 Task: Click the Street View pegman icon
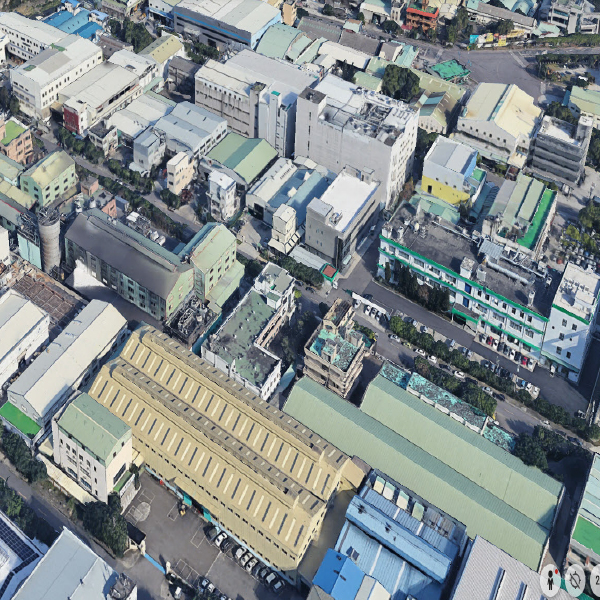pos(550,579)
